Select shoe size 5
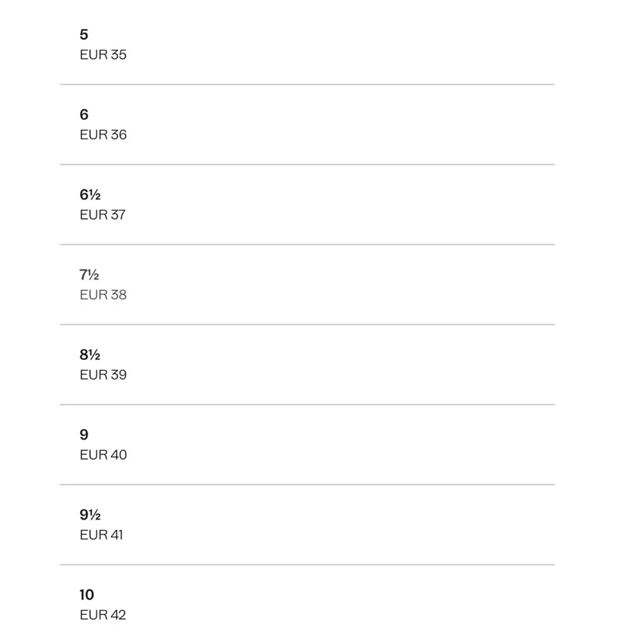644x644 pixels. coord(84,35)
